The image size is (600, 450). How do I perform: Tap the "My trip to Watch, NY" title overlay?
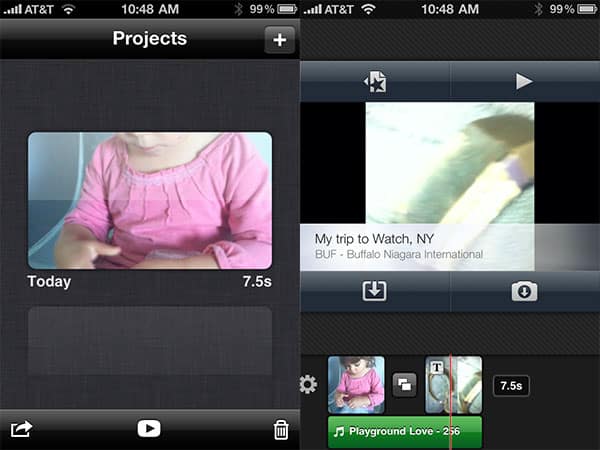click(400, 246)
